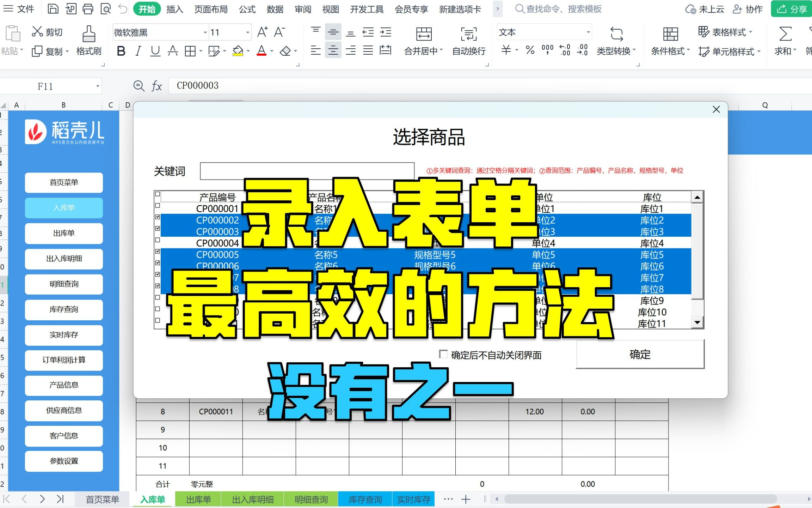Decrease font size with the A- icon
The width and height of the screenshot is (812, 508).
pyautogui.click(x=279, y=32)
